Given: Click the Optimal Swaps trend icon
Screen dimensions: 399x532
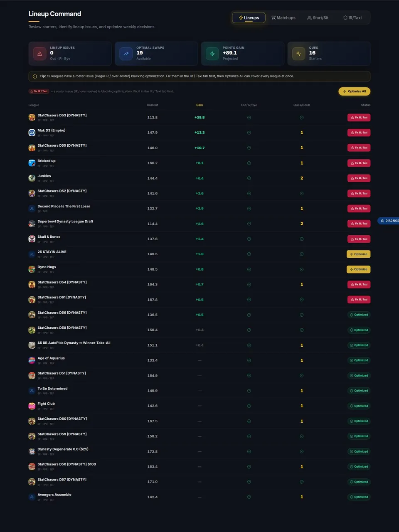Looking at the screenshot, I should click(x=126, y=54).
